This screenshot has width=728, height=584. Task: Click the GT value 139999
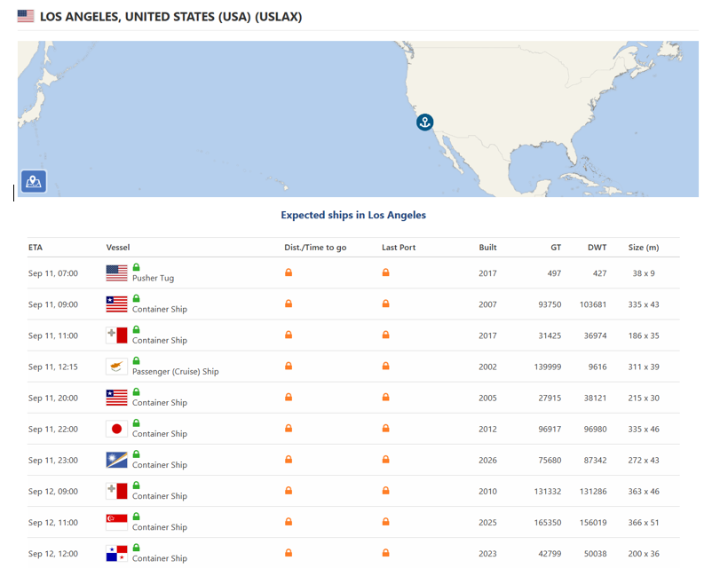[548, 367]
